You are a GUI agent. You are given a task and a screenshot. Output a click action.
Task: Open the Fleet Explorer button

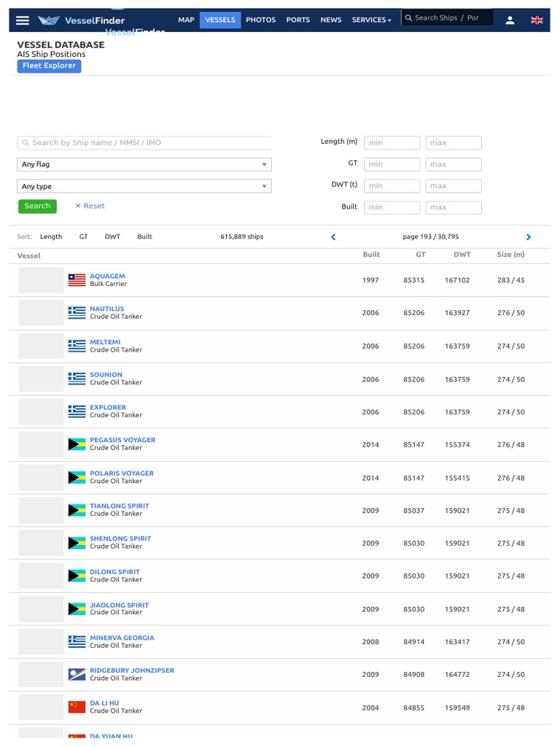coord(49,66)
